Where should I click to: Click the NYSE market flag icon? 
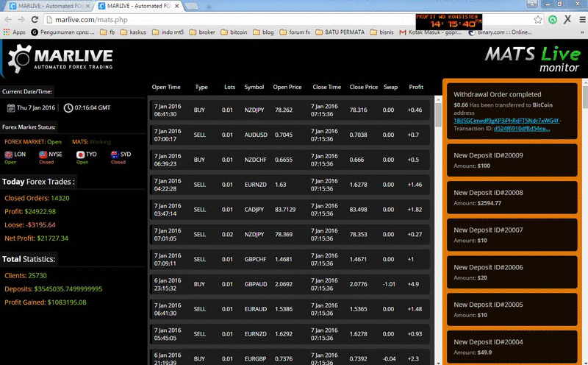click(43, 155)
